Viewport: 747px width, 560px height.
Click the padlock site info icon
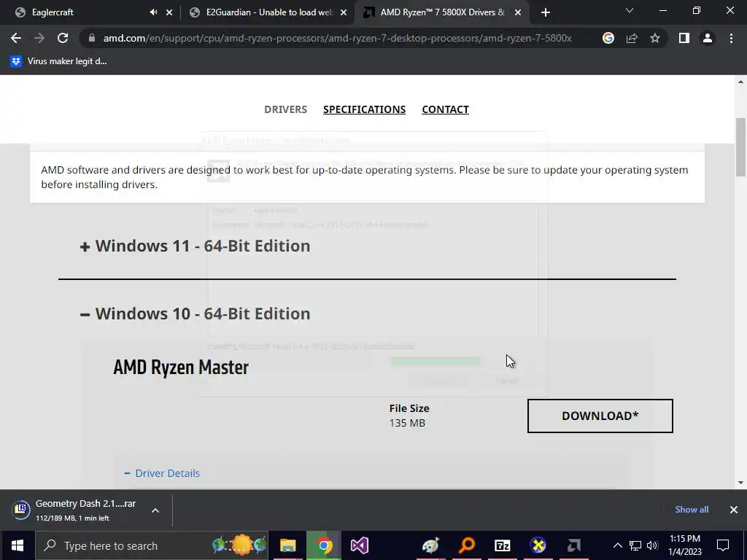click(x=92, y=38)
